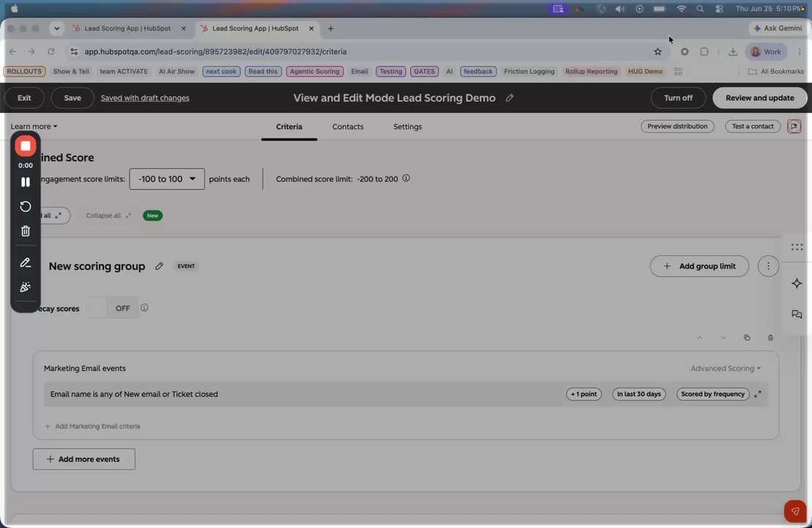812x528 pixels.
Task: Move the Marketing Email card down
Action: [x=723, y=338]
